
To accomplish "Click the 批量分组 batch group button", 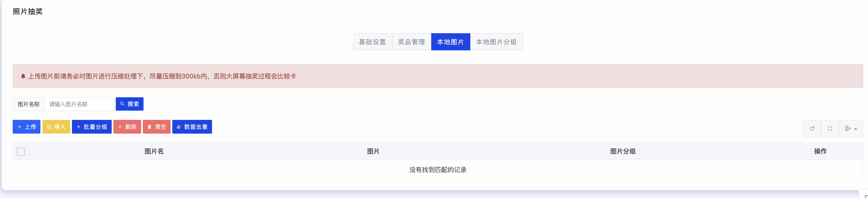I will tap(92, 127).
